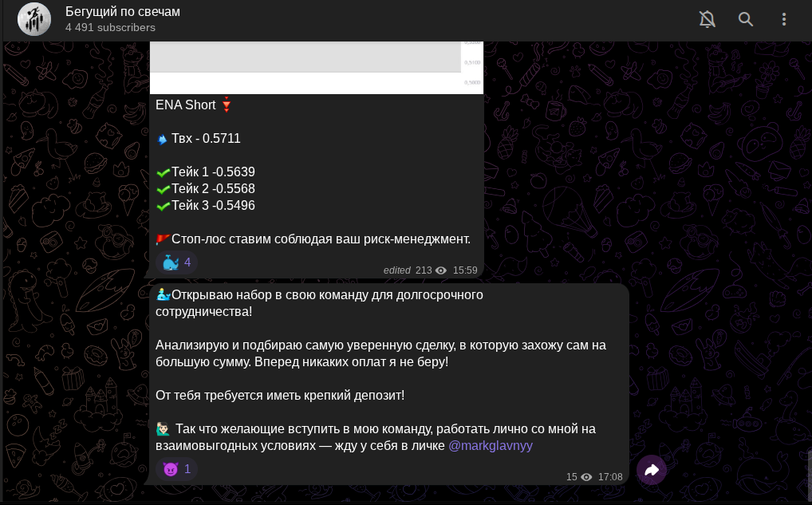The image size is (812, 505).
Task: Click the green checkmark beside Тейк 1
Action: [x=164, y=172]
